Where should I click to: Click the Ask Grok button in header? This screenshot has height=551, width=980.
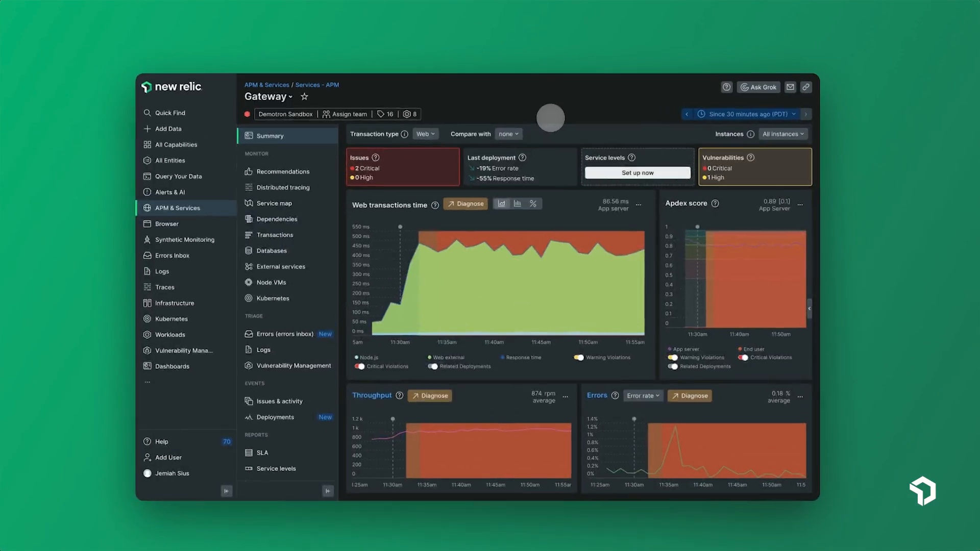click(758, 87)
